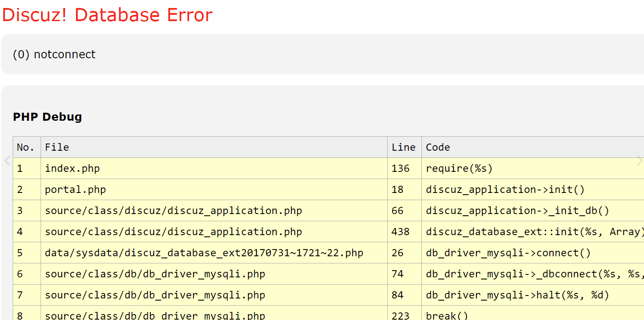Click row number 8 cell
This screenshot has height=320, width=644.
(27, 313)
